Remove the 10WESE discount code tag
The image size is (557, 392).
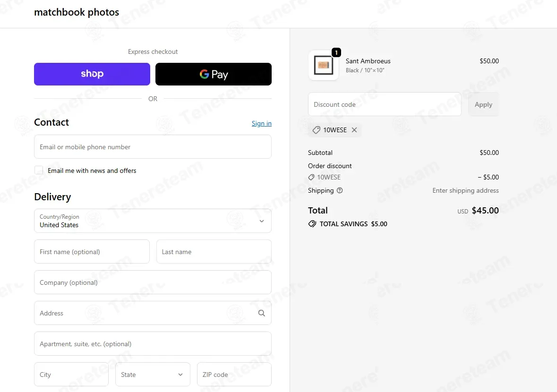coord(354,130)
